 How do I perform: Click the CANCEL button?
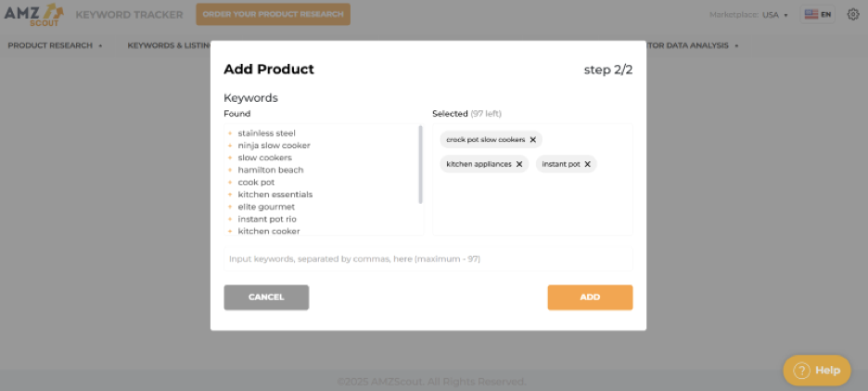266,297
